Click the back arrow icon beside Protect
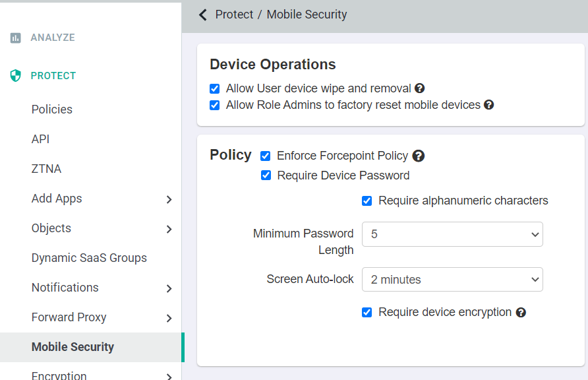Image resolution: width=588 pixels, height=380 pixels. 203,15
